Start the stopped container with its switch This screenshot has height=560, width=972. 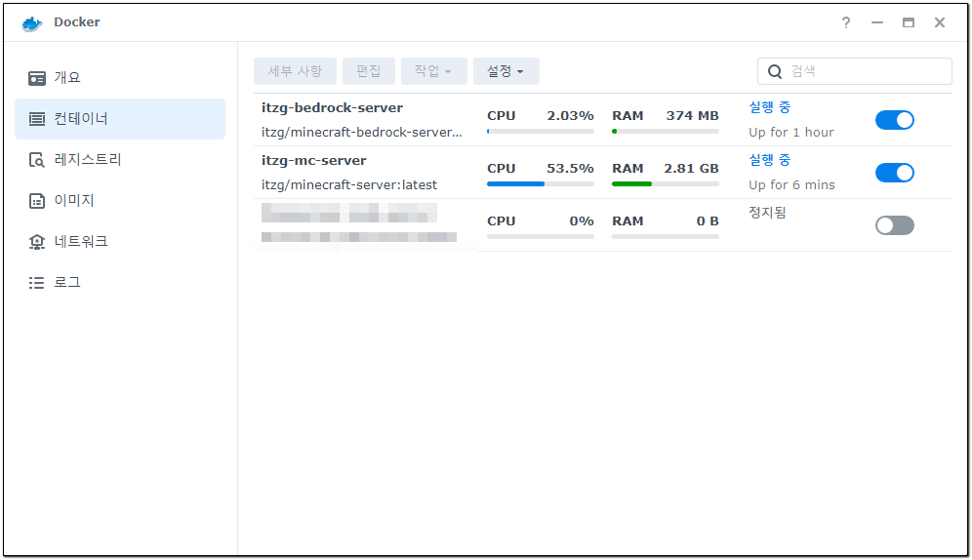895,225
